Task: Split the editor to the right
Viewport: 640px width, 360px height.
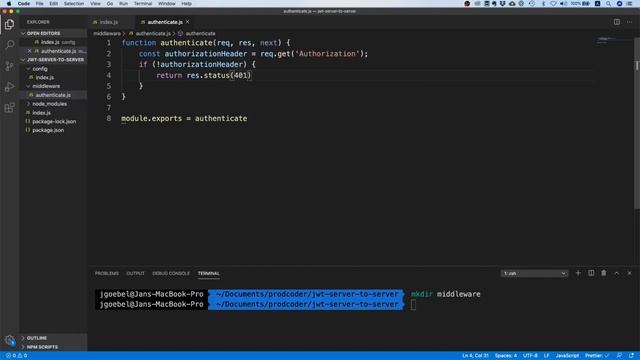Action: click(x=617, y=22)
